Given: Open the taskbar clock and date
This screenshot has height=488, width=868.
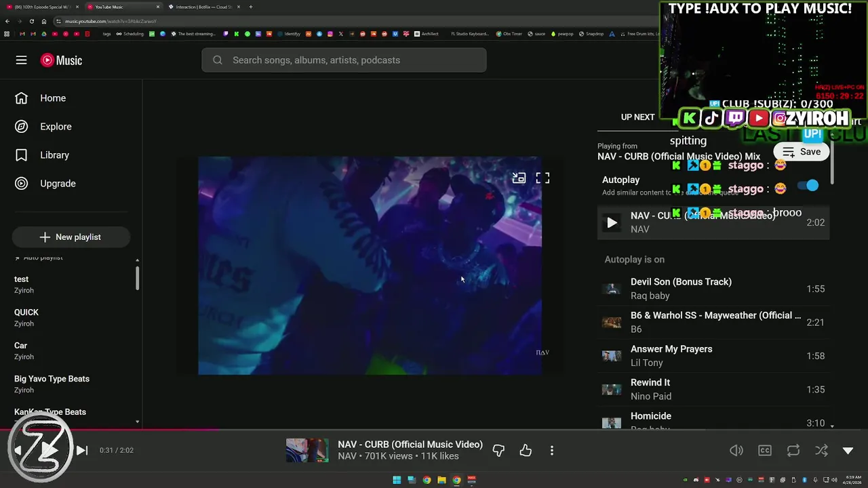Looking at the screenshot, I should (x=851, y=480).
